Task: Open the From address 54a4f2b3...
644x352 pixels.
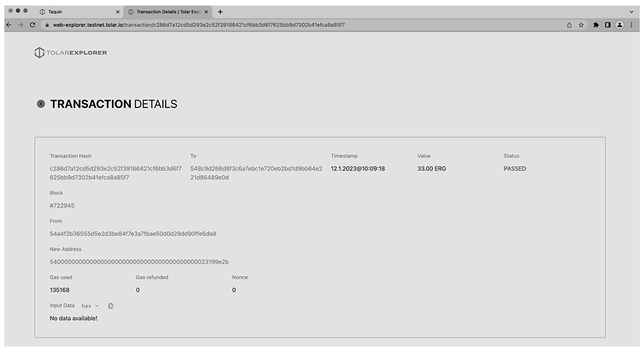Action: tap(133, 233)
